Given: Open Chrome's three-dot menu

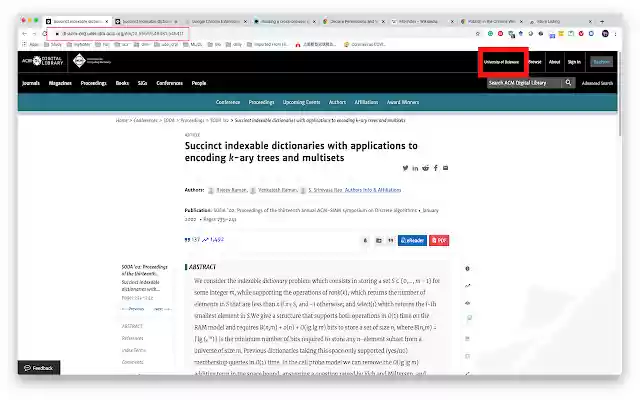Looking at the screenshot, I should click(x=616, y=34).
